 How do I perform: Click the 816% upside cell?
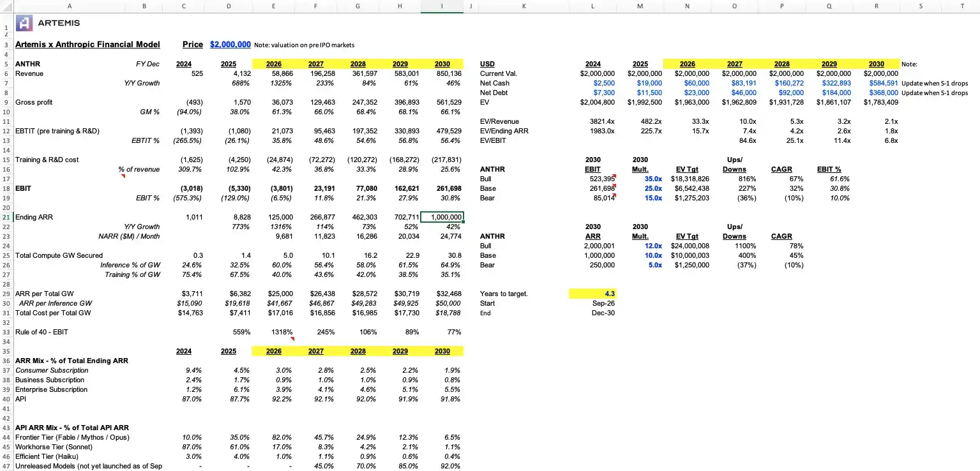click(x=748, y=179)
